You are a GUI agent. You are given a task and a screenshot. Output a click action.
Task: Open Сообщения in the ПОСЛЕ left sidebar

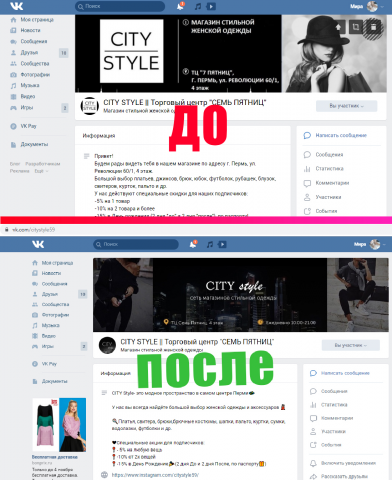click(49, 284)
